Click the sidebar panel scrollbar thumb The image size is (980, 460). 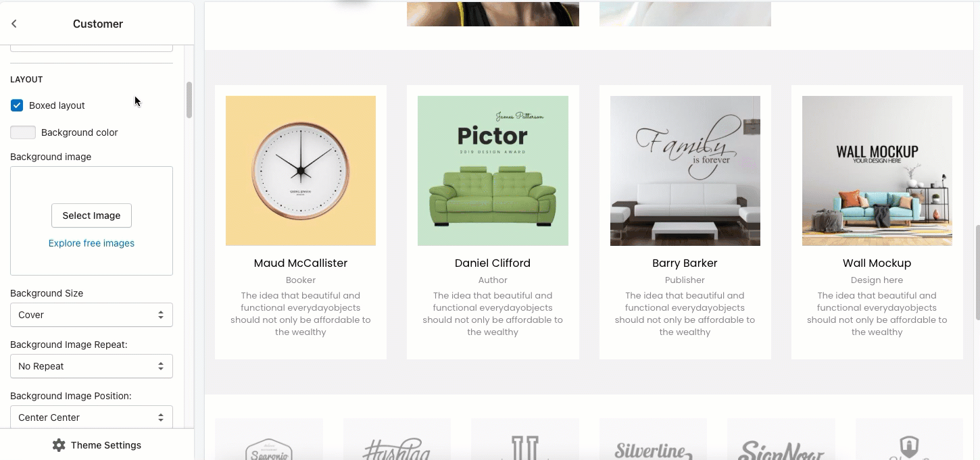click(189, 100)
